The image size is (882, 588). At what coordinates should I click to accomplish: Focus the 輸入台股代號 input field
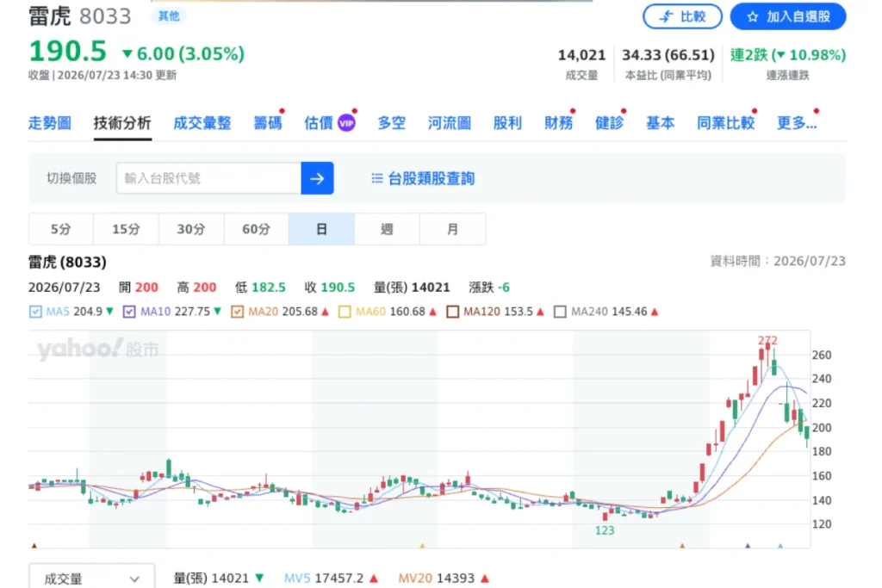tap(208, 178)
